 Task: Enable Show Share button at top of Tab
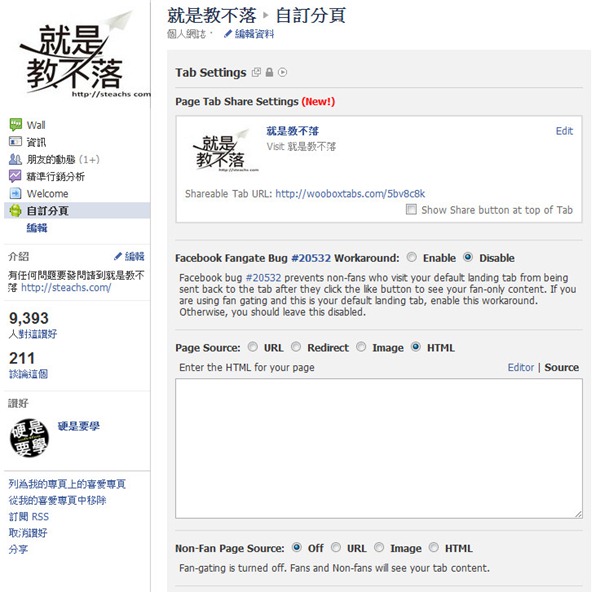(x=411, y=209)
